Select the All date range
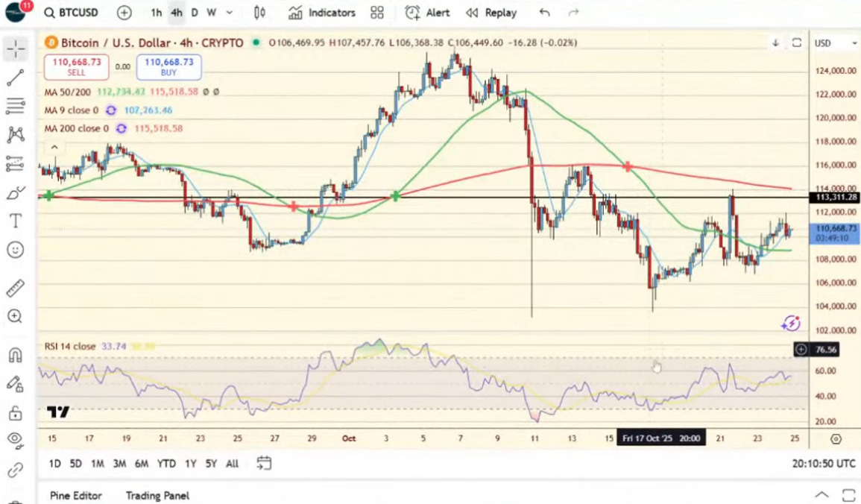Screen dimensions: 861x504 [x=233, y=464]
